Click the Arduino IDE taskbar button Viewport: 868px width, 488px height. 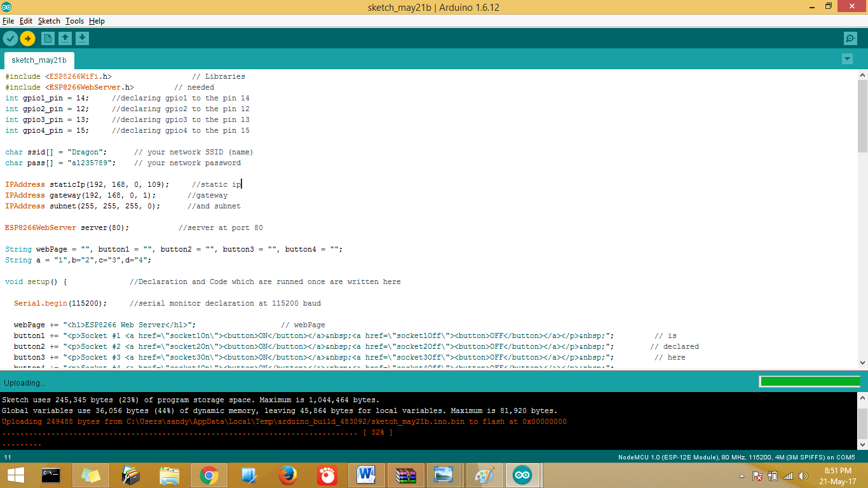pos(522,475)
